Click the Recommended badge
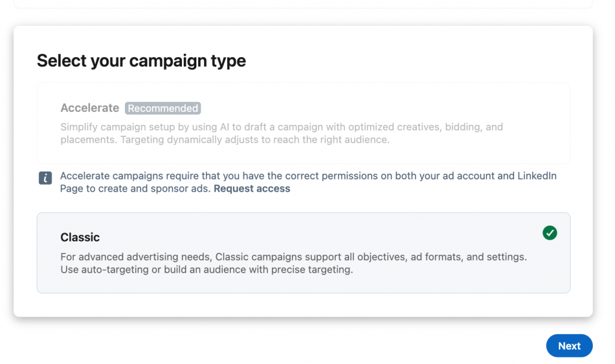Image resolution: width=615 pixels, height=364 pixels. point(163,109)
